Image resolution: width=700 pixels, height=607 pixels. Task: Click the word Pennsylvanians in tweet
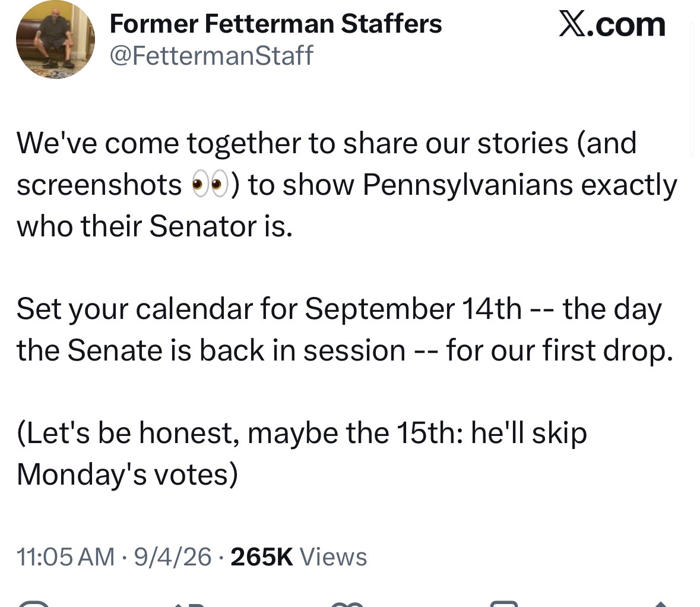point(467,185)
